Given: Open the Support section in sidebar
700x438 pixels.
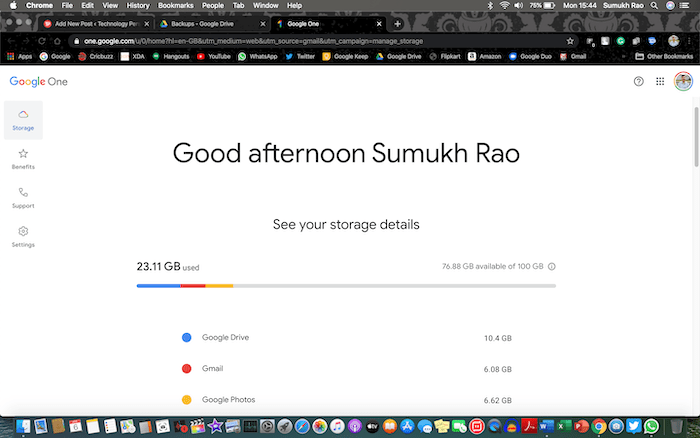Looking at the screenshot, I should (23, 198).
